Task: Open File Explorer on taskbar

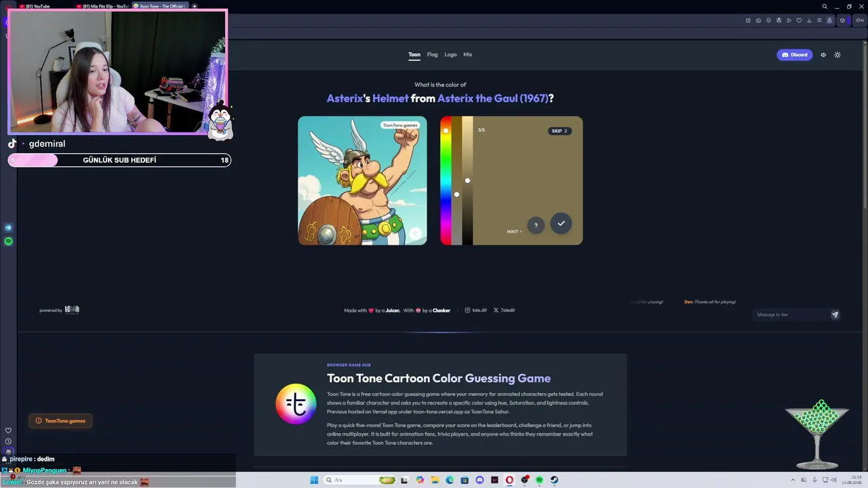Action: 435,480
